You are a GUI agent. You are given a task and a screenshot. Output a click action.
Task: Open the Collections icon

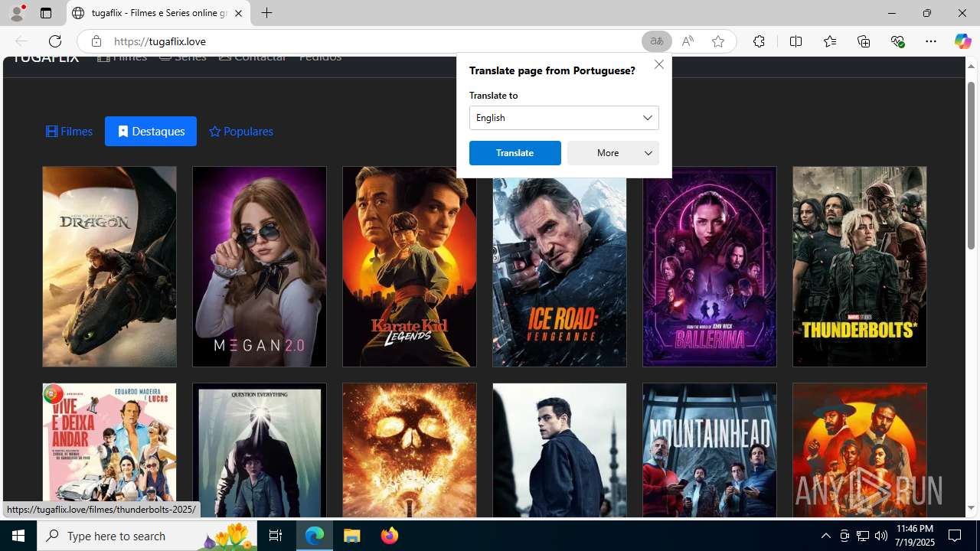pyautogui.click(x=864, y=41)
